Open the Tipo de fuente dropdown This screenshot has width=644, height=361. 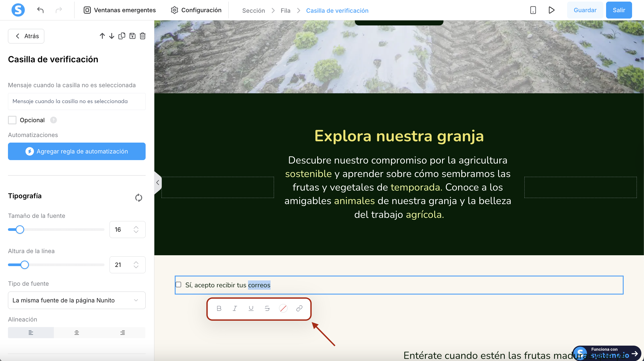pyautogui.click(x=77, y=300)
